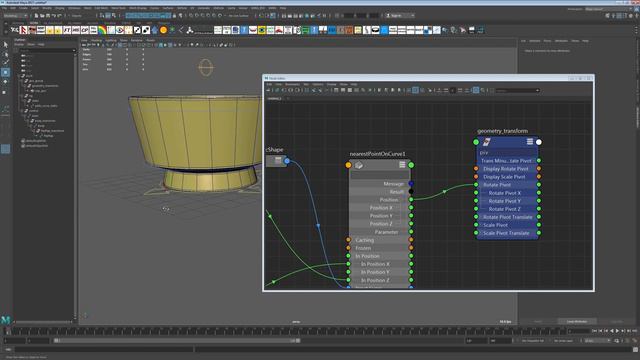This screenshot has width=640, height=360.
Task: Click view-mode bars icon on geometry_transform node
Action: (x=530, y=142)
